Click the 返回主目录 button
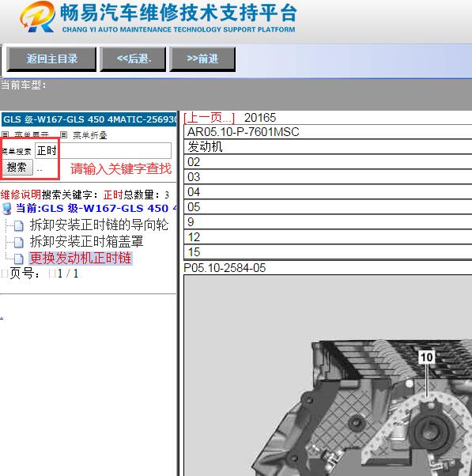 (51, 59)
